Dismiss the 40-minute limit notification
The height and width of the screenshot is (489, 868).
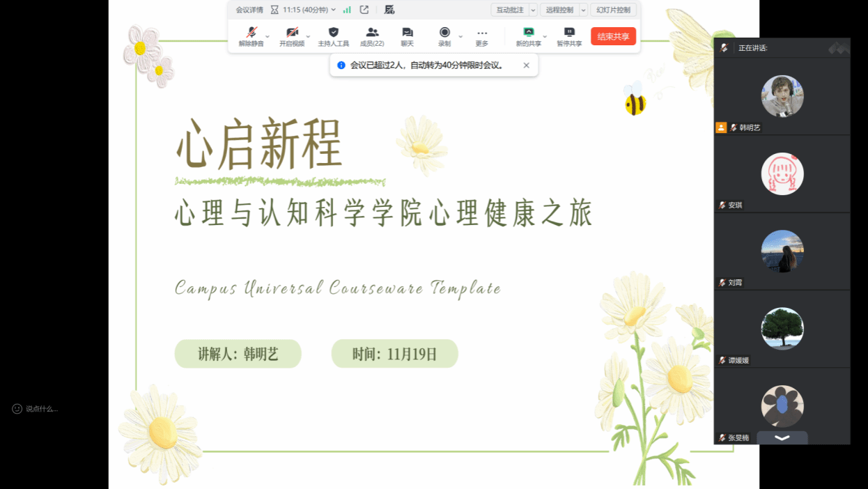tap(526, 65)
